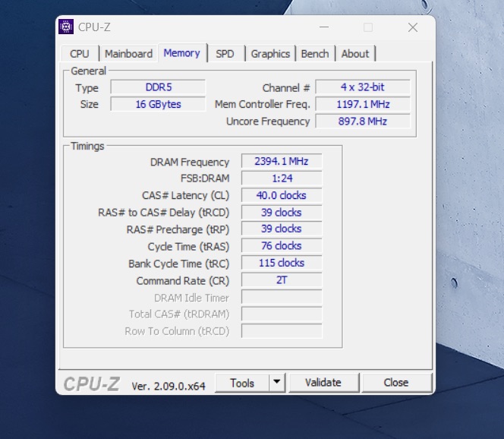The height and width of the screenshot is (439, 504).
Task: Click the Bank Cycle Time (tRC) label
Action: click(178, 264)
